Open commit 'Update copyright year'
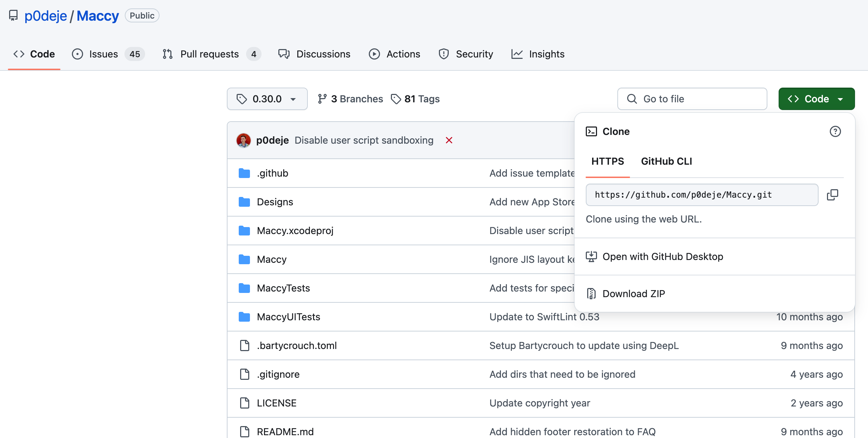The image size is (868, 438). coord(540,403)
